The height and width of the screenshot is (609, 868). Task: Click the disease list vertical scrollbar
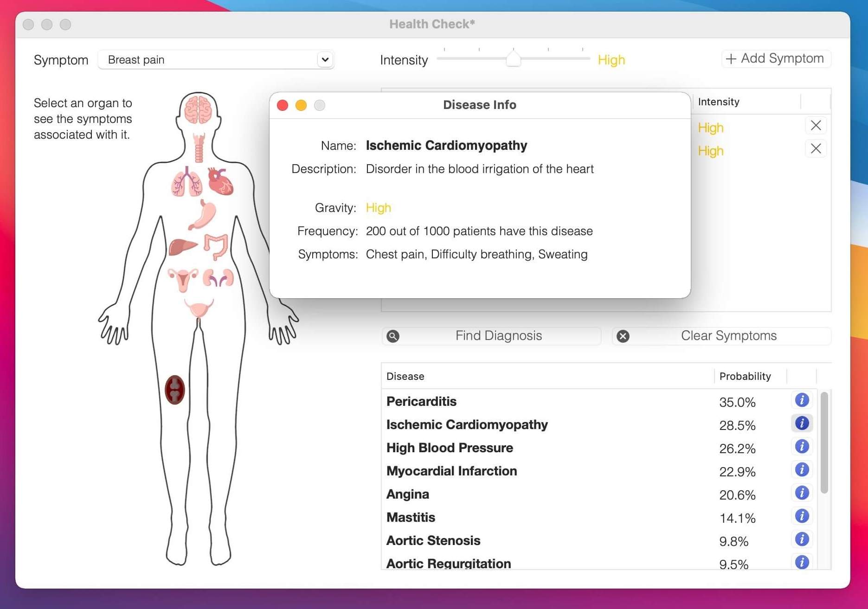tap(824, 443)
